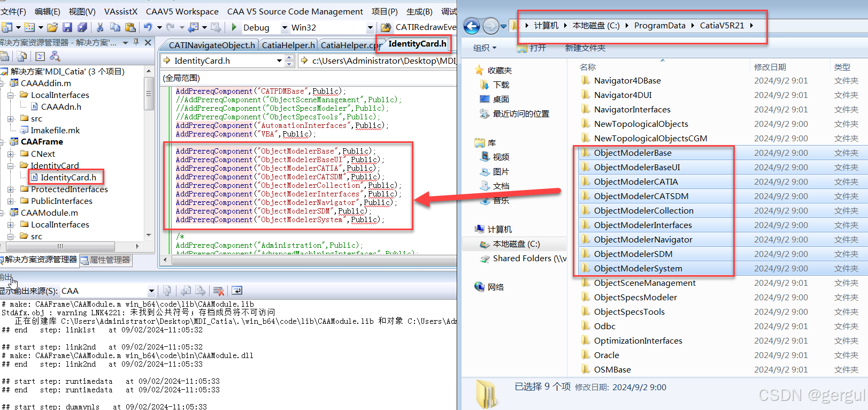Image resolution: width=868 pixels, height=410 pixels.
Task: Select 桌面 in Explorer favorites
Action: (501, 99)
